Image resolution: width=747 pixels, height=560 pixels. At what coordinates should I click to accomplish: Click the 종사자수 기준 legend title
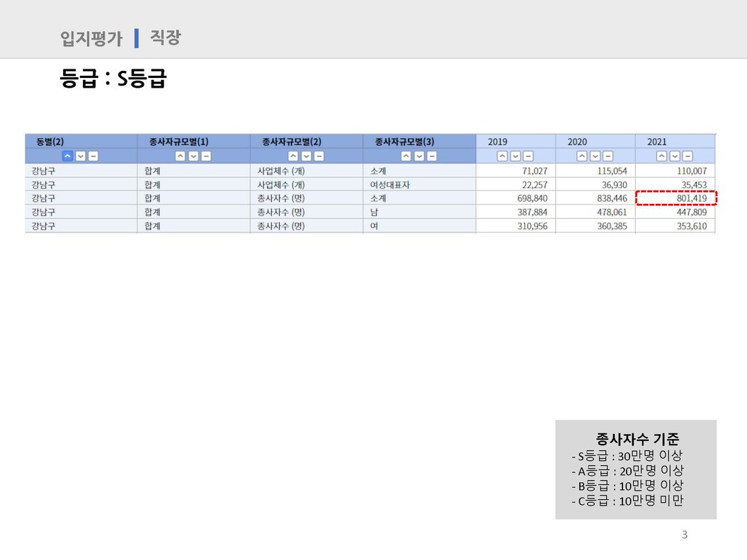(x=637, y=438)
